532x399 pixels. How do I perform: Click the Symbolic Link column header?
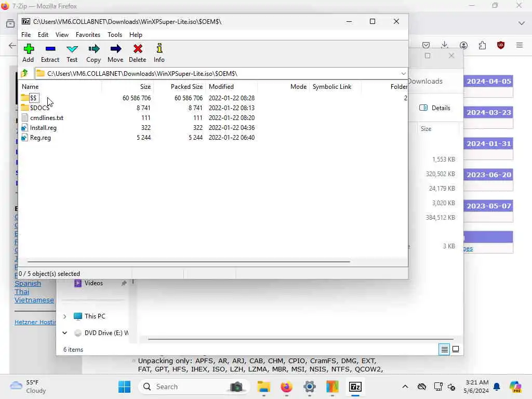click(x=335, y=87)
